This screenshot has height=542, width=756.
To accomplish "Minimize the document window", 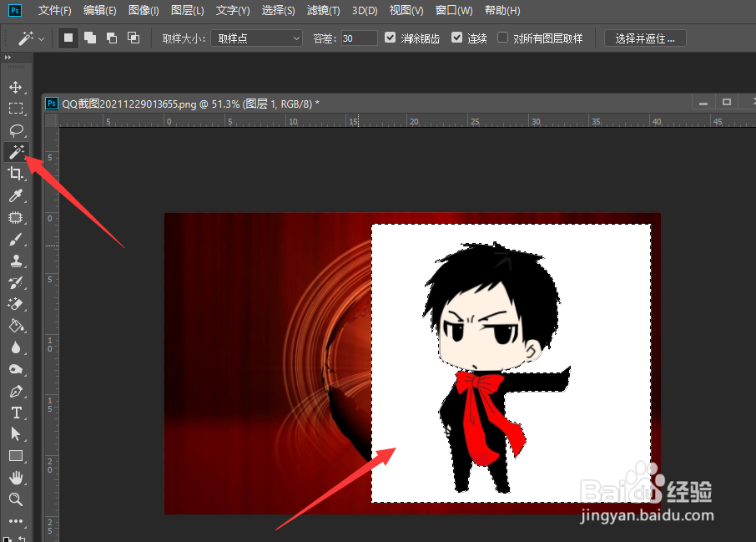I will point(703,103).
